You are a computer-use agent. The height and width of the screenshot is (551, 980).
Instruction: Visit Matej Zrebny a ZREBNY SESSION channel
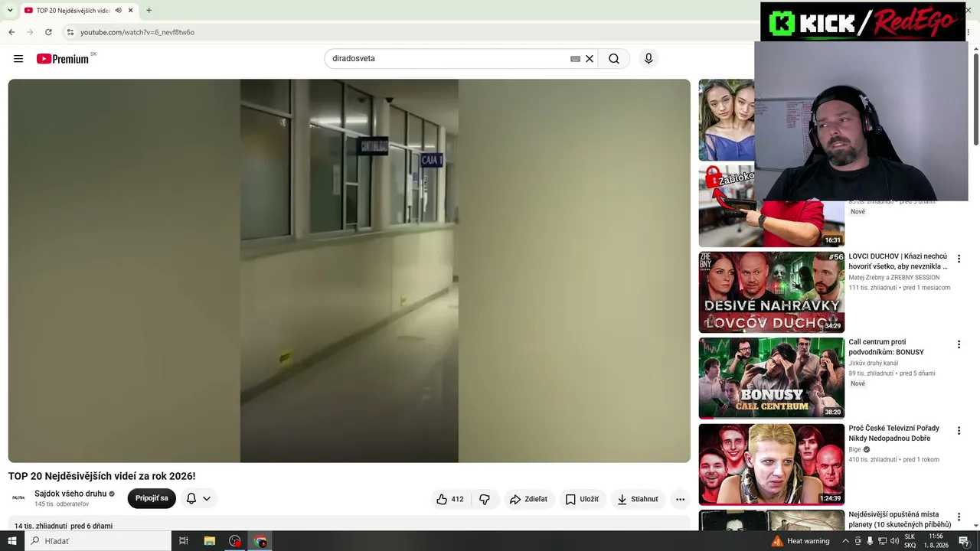tap(893, 278)
